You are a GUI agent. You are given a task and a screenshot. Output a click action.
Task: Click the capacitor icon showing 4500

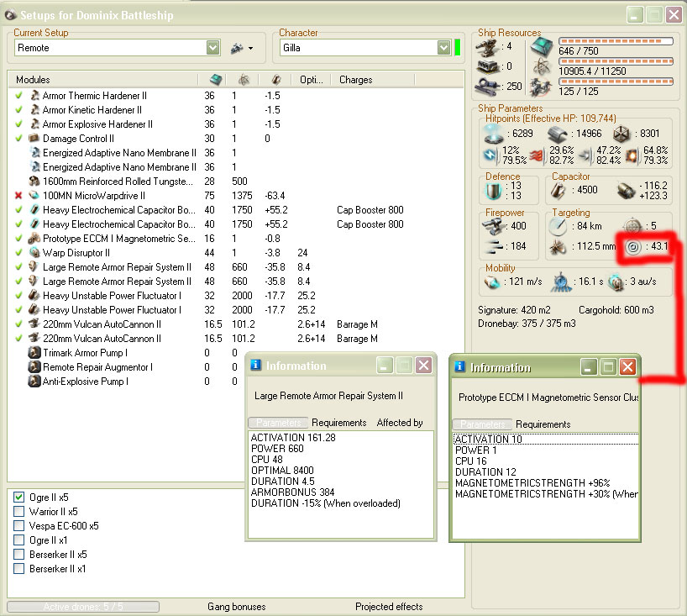point(559,189)
